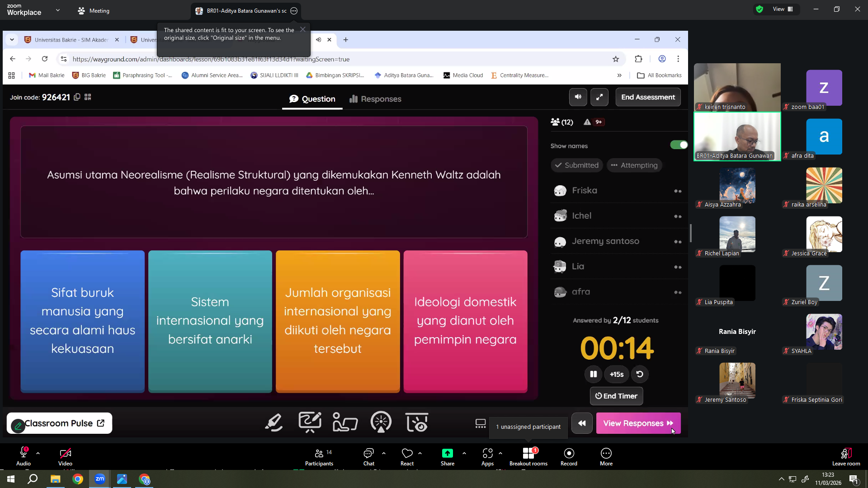The height and width of the screenshot is (488, 868).
Task: Open the All Bookmarks folder
Action: [x=659, y=75]
